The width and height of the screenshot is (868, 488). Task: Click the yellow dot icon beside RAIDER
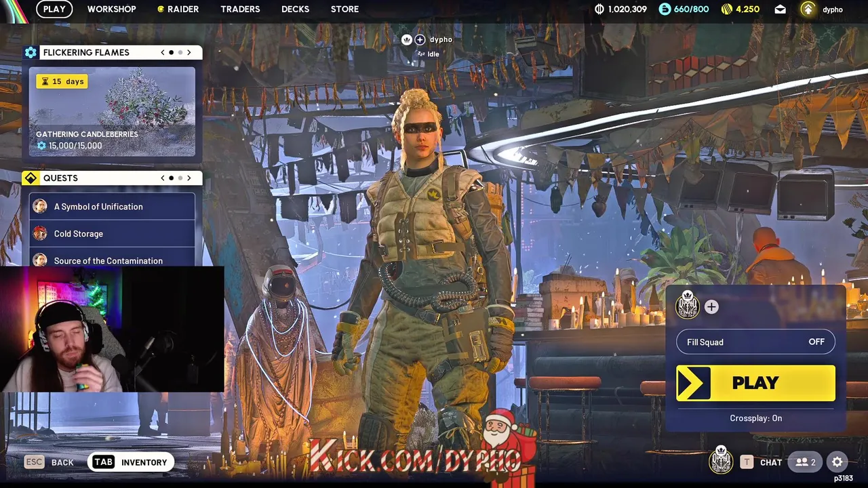[161, 9]
